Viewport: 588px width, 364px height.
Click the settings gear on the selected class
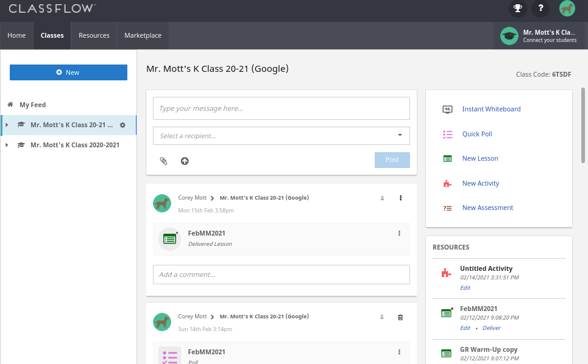[123, 125]
